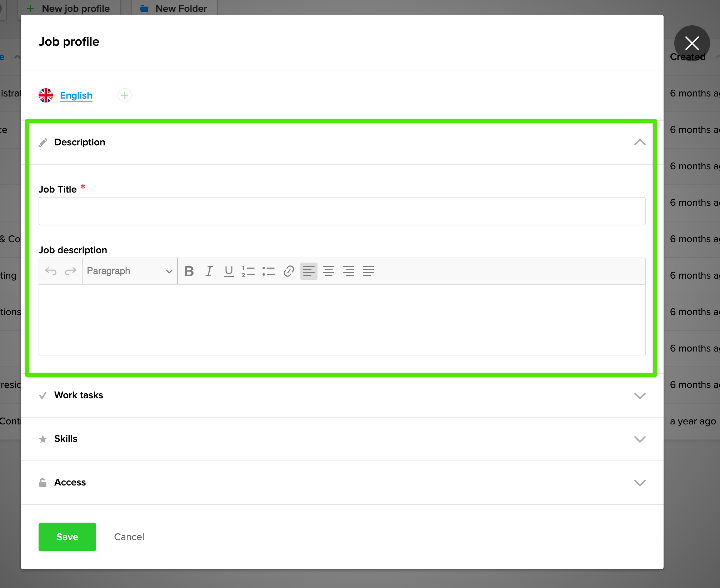Apply italic formatting to text

pos(209,271)
